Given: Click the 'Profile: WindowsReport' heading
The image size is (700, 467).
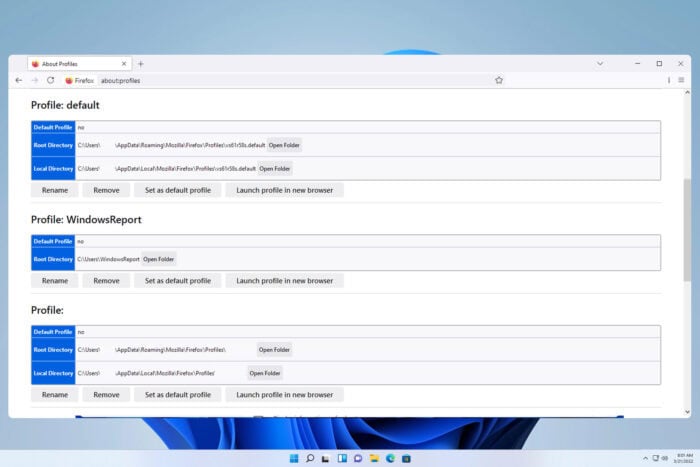Looking at the screenshot, I should tap(86, 220).
